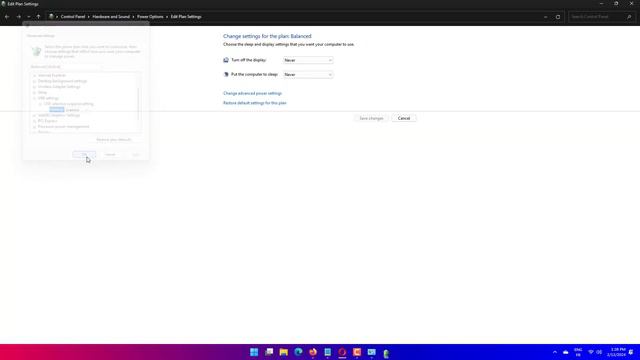Viewport: 640px width, 360px height.
Task: Open the Put the computer to sleep dropdown
Action: 308,75
